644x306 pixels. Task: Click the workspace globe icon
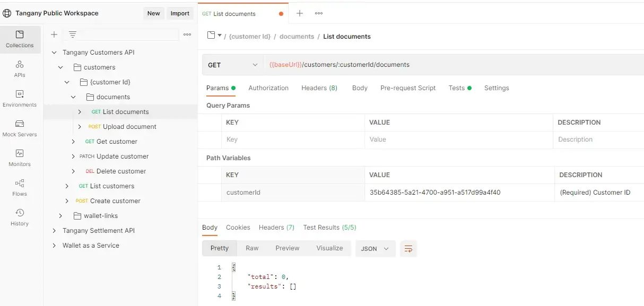(7, 13)
